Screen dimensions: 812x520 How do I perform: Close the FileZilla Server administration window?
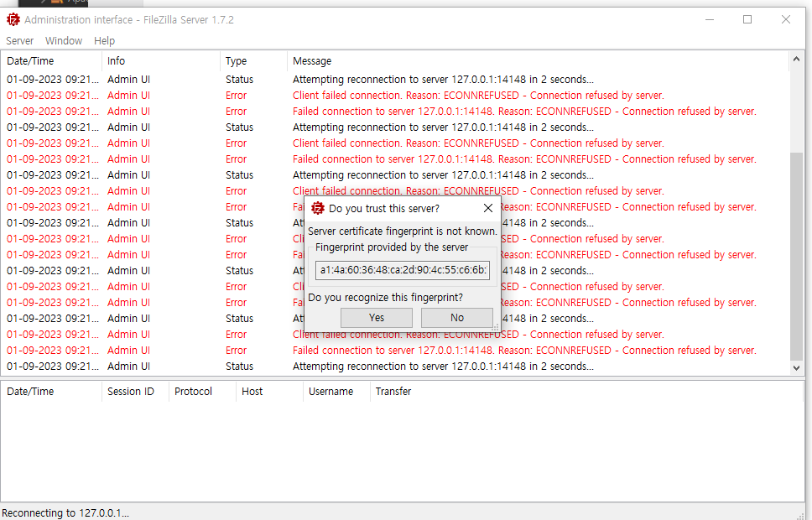786,19
